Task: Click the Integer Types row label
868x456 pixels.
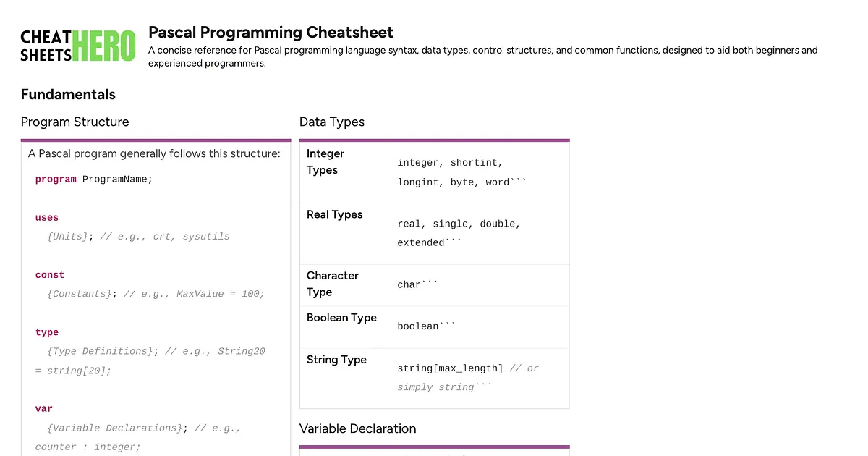Action: (x=325, y=161)
